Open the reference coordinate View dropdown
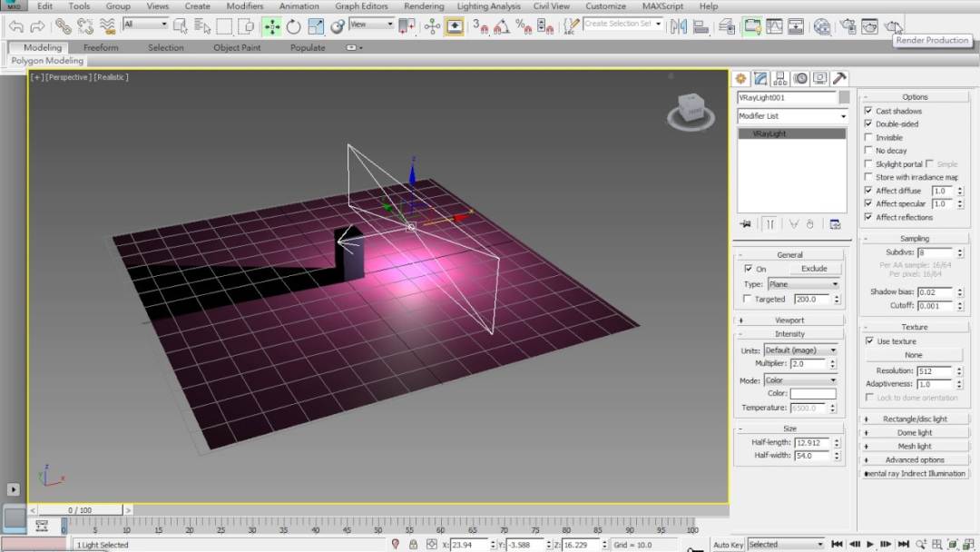The height and width of the screenshot is (552, 980). pos(371,25)
